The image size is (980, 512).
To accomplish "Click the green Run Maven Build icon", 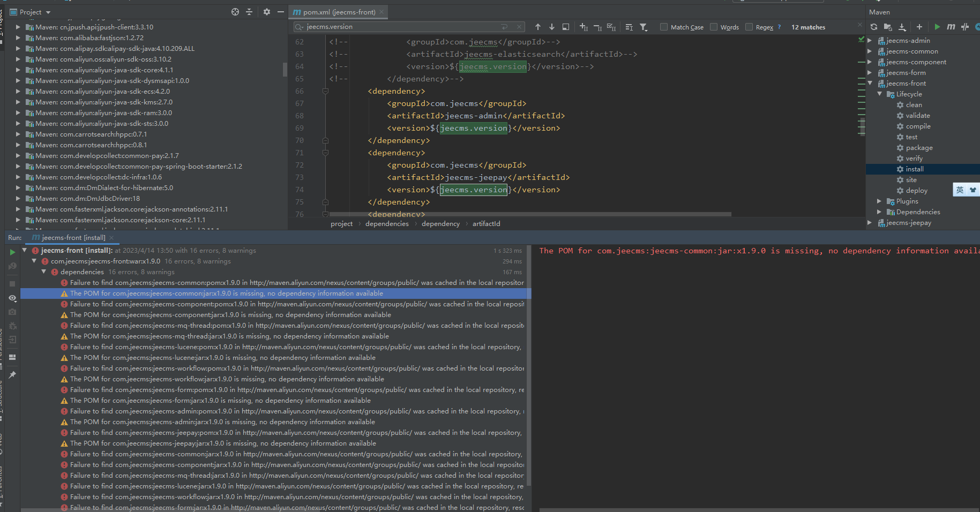I will [937, 27].
